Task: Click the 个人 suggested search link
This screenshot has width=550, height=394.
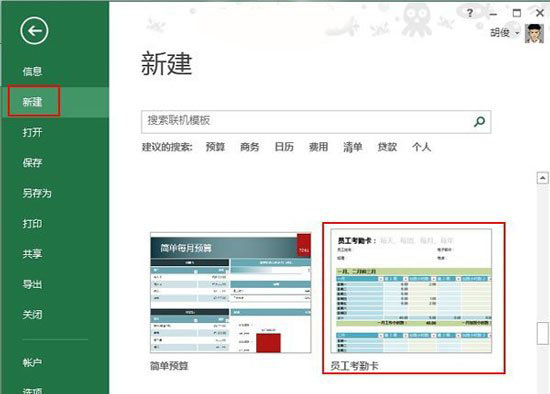Action: point(421,147)
